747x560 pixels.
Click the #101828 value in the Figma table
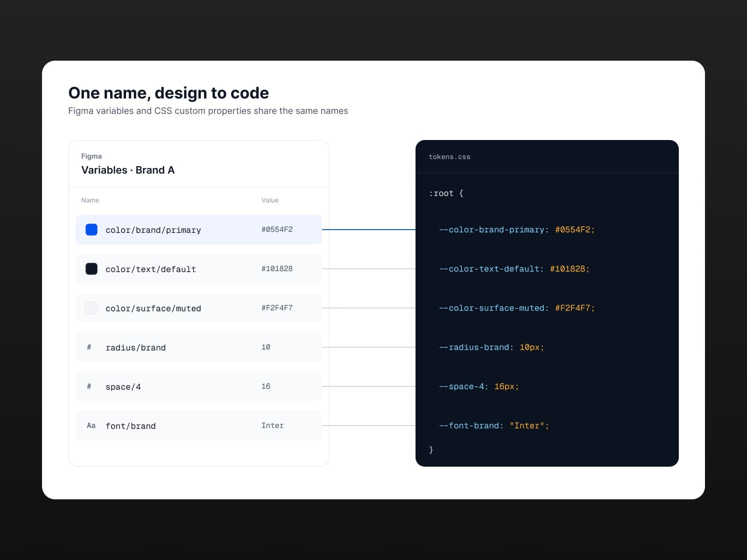pos(277,268)
